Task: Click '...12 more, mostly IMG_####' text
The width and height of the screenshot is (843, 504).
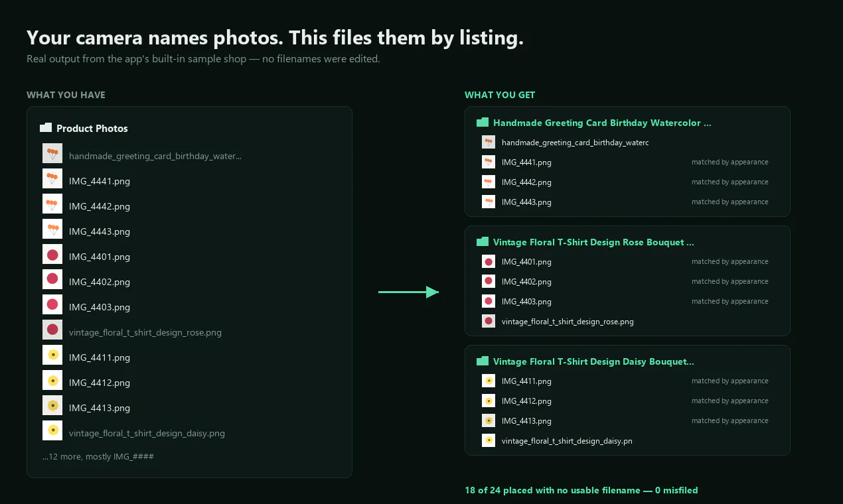Action: click(x=98, y=456)
